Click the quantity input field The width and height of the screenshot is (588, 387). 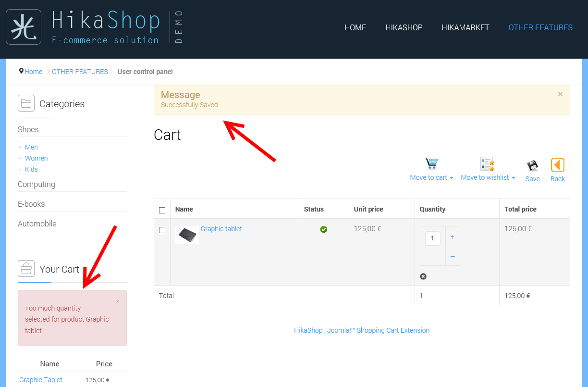[x=433, y=238]
